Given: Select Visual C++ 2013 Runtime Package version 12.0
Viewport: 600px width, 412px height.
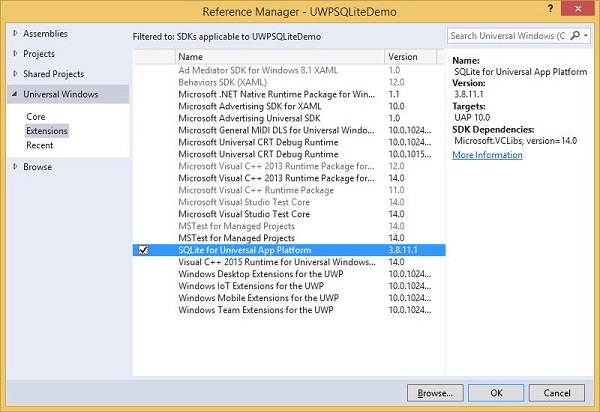Looking at the screenshot, I should [x=289, y=166].
